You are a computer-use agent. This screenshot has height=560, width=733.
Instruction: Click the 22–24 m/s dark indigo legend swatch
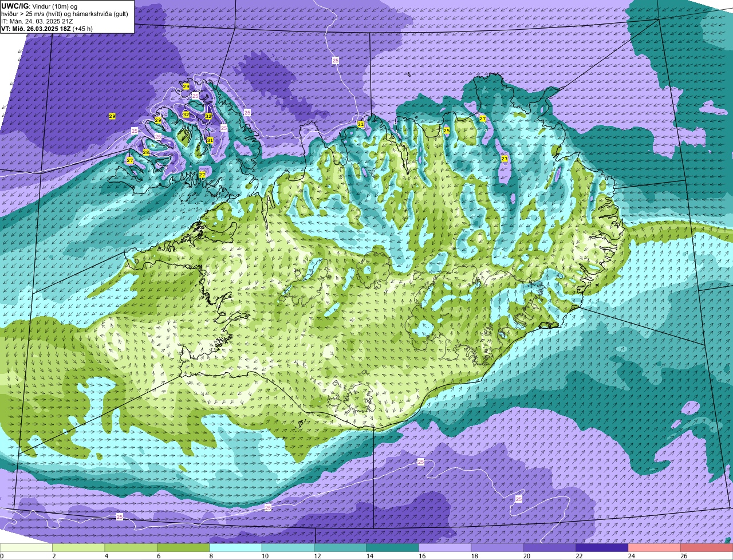602,548
